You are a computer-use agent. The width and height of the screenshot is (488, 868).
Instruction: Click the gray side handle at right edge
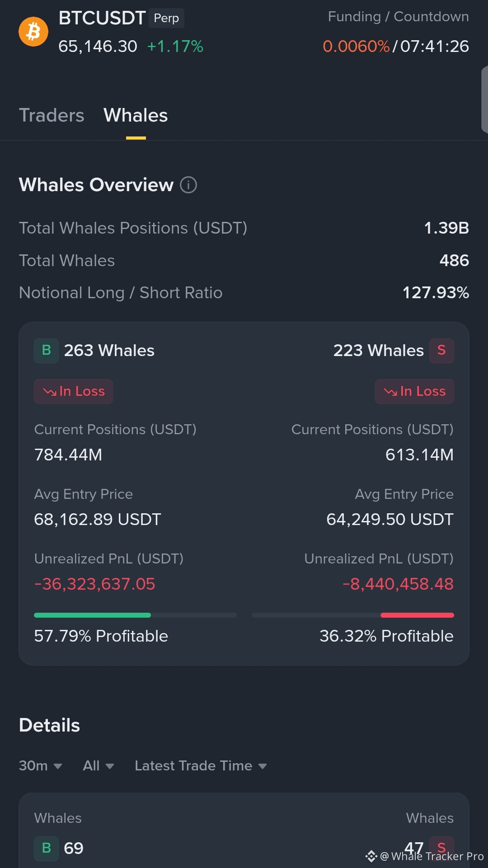tap(485, 99)
